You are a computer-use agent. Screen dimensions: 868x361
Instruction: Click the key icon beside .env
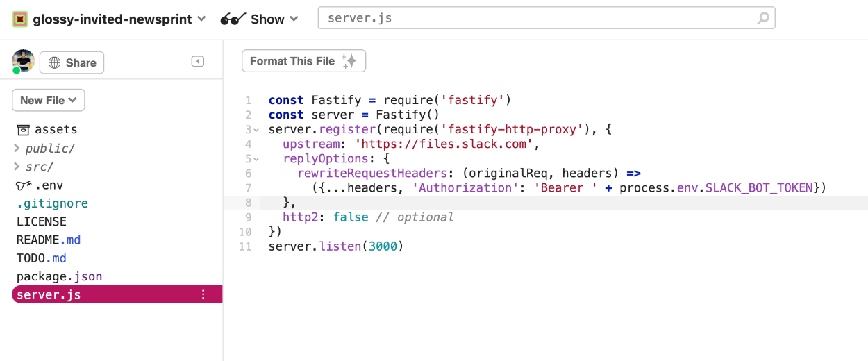pos(24,185)
